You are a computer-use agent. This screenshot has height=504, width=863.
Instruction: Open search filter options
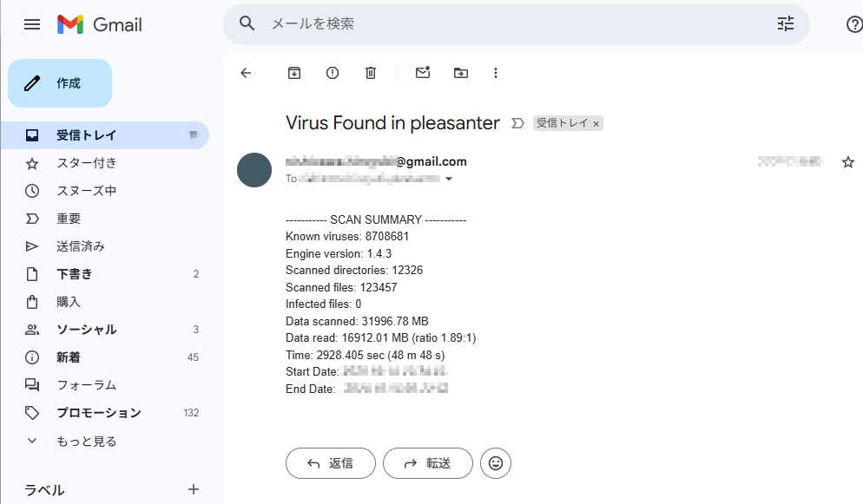[786, 24]
